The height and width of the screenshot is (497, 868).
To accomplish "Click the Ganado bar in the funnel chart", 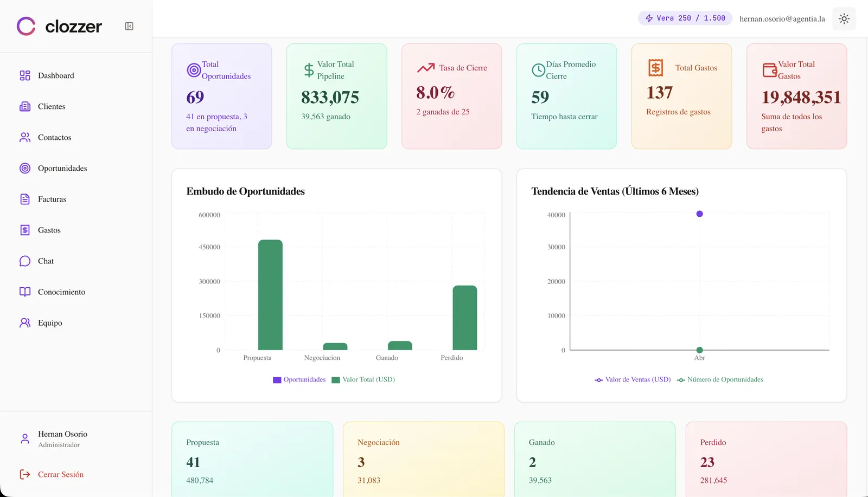I will 400,345.
